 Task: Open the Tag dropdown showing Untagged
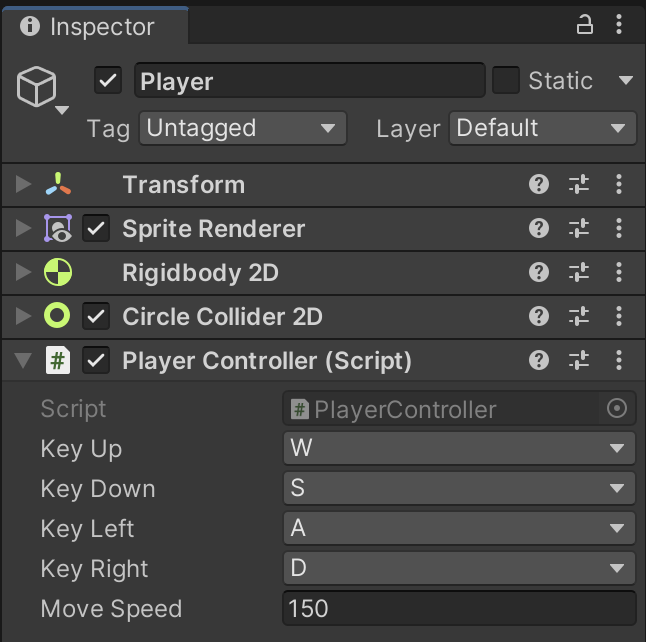pyautogui.click(x=243, y=128)
